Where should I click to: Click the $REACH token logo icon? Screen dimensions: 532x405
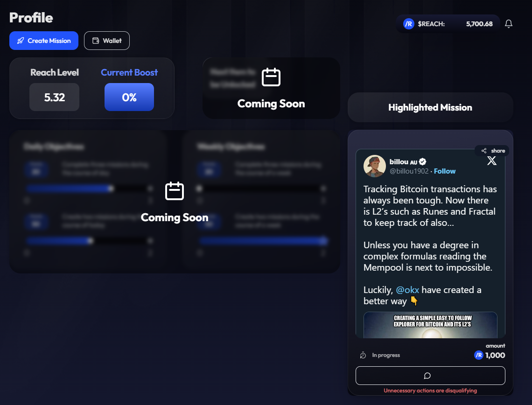[409, 24]
